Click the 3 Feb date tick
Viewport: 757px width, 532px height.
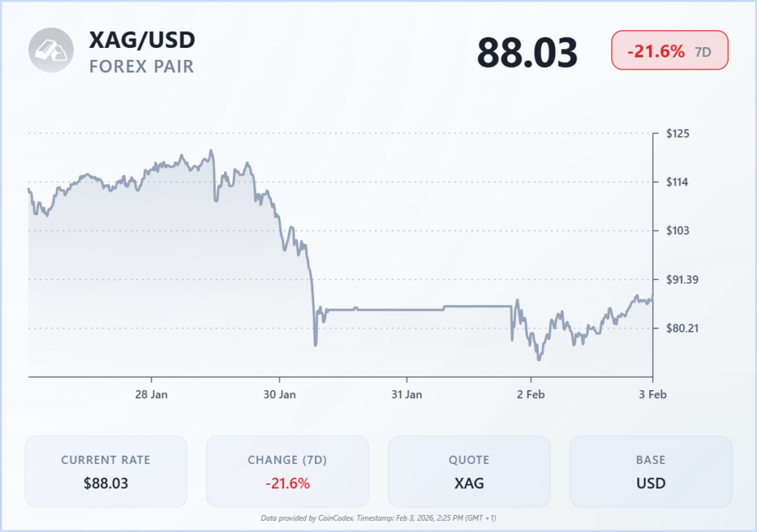[653, 395]
